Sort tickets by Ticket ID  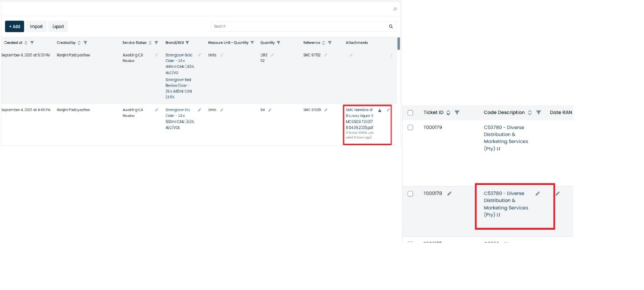click(448, 113)
